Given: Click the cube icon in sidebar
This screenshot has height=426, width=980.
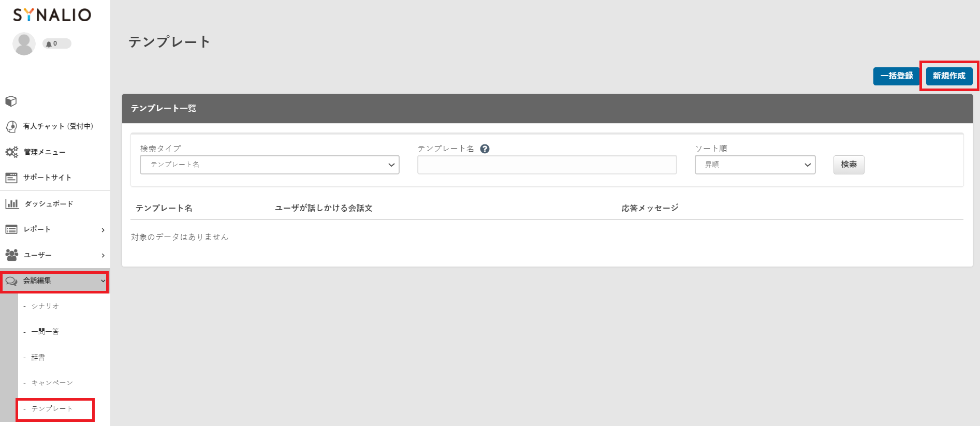Looking at the screenshot, I should click(11, 101).
